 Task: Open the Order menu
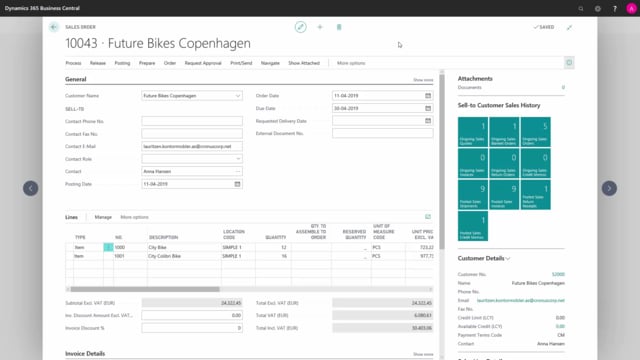(170, 63)
